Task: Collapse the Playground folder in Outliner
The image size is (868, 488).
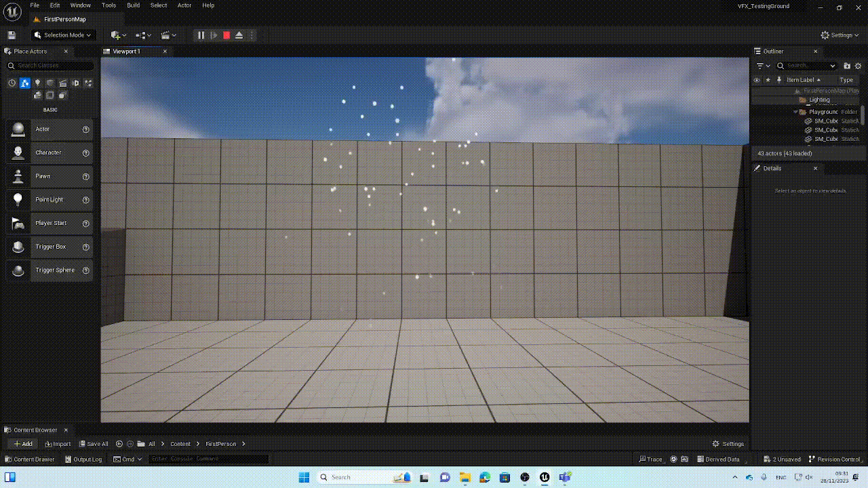Action: coord(795,112)
